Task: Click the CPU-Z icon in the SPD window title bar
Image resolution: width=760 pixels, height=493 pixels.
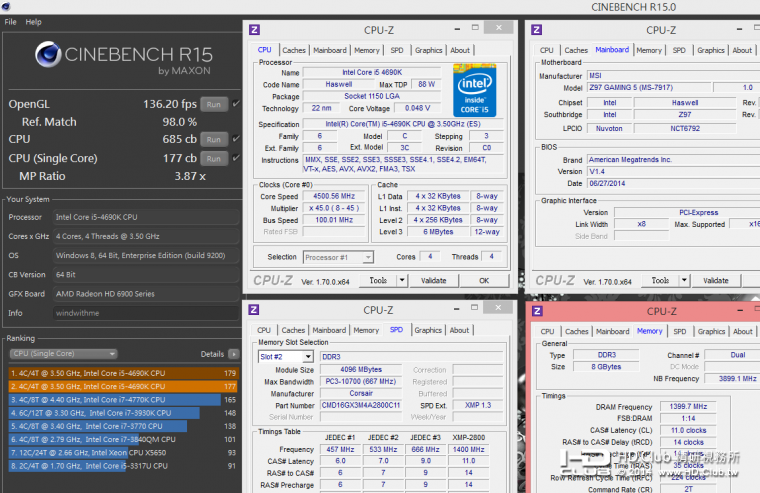Action: point(254,311)
